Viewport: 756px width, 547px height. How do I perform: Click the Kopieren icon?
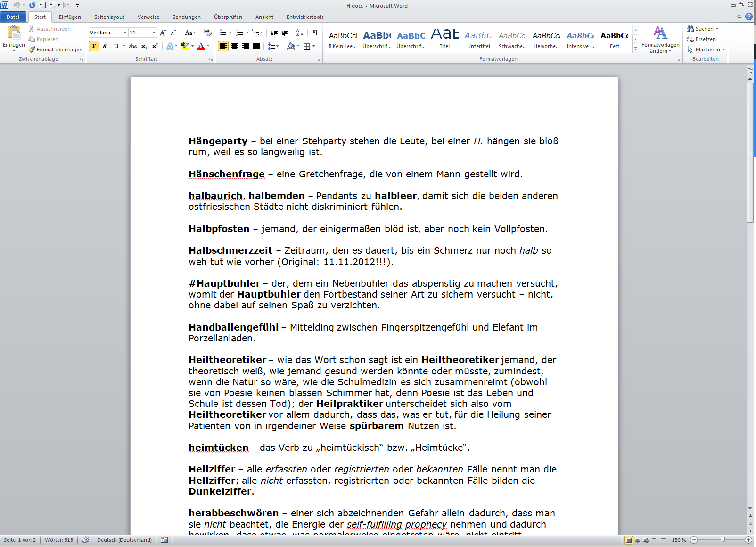click(x=32, y=39)
